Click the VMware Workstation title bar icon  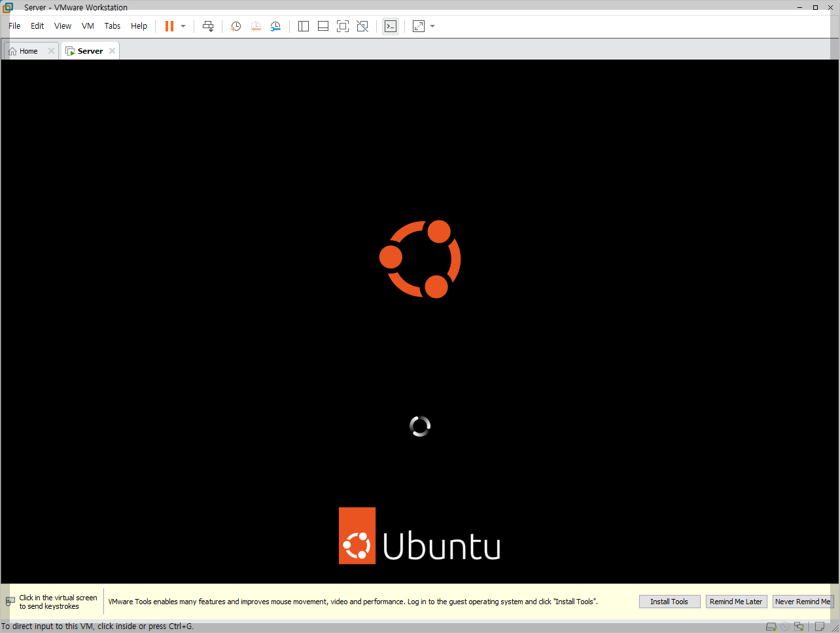click(8, 7)
